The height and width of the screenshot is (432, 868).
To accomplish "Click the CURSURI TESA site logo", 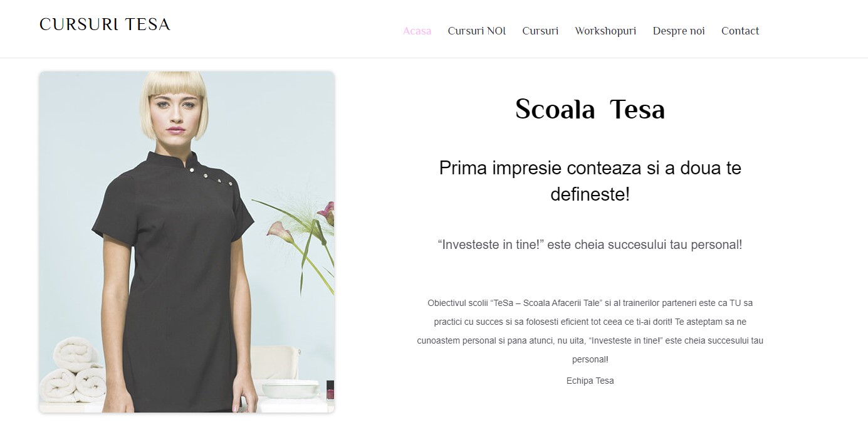I will point(105,24).
